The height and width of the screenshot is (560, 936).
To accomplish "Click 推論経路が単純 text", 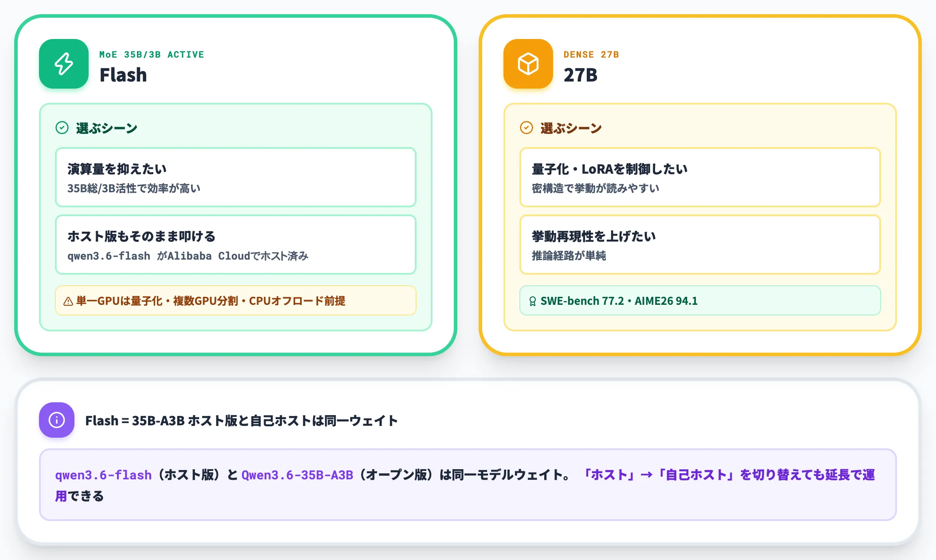I will [x=569, y=256].
